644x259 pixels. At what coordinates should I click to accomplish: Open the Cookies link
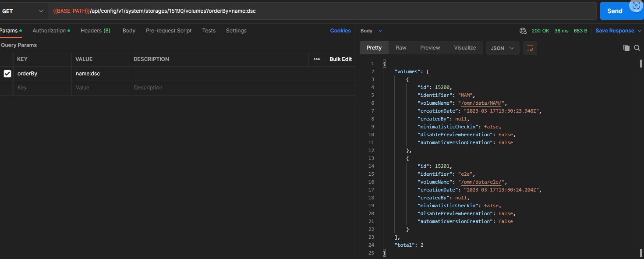click(x=340, y=31)
